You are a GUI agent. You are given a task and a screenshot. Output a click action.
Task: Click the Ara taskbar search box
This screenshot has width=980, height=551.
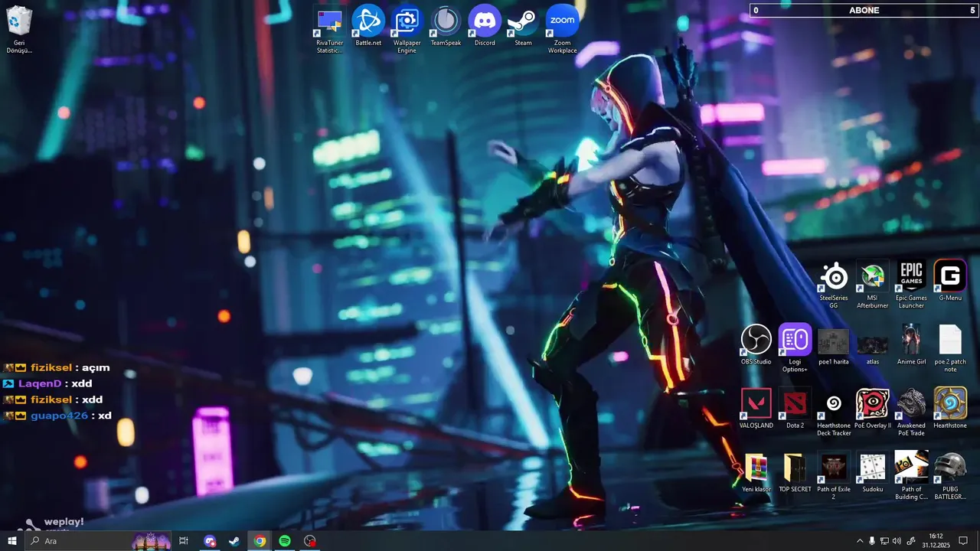98,541
